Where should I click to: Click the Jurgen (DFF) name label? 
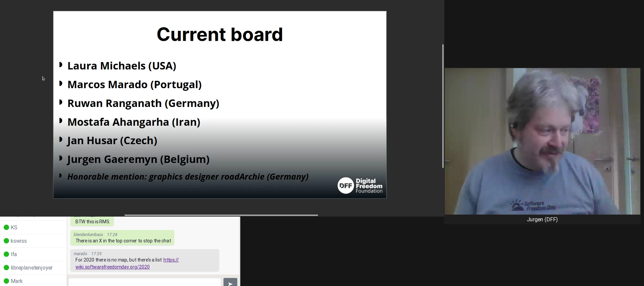542,220
